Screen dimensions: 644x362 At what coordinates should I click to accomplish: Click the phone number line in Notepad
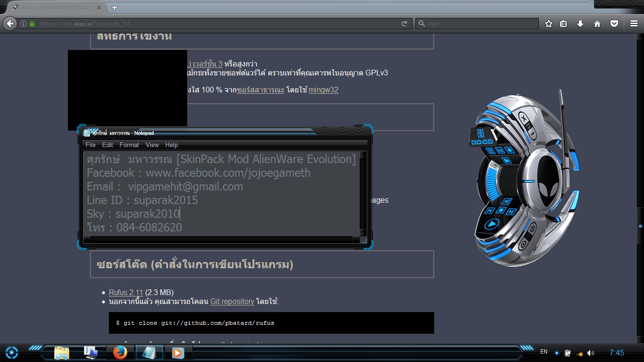pos(134,228)
